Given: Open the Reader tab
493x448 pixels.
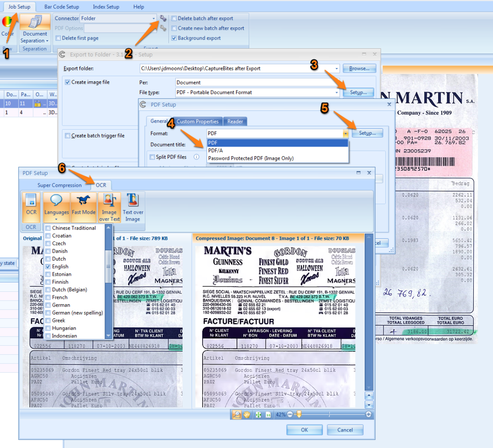Looking at the screenshot, I should (235, 121).
